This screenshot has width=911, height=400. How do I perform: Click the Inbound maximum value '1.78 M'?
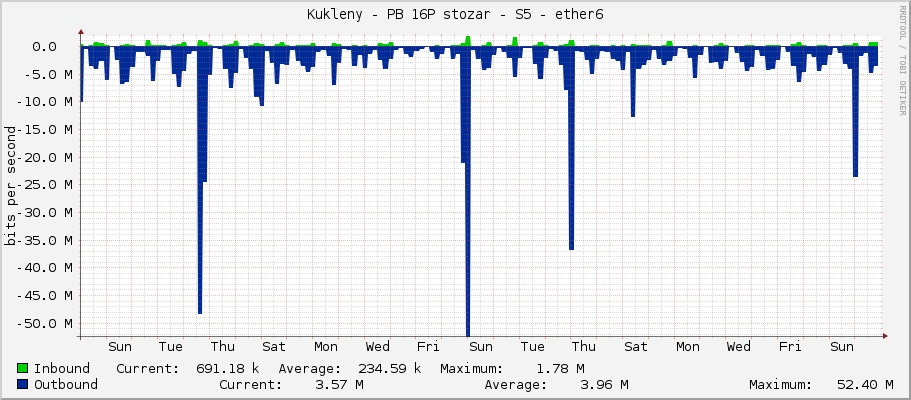pos(560,368)
